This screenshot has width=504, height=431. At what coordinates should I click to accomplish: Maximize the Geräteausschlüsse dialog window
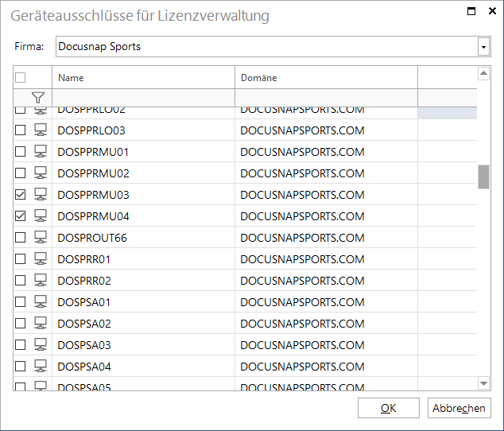[471, 11]
